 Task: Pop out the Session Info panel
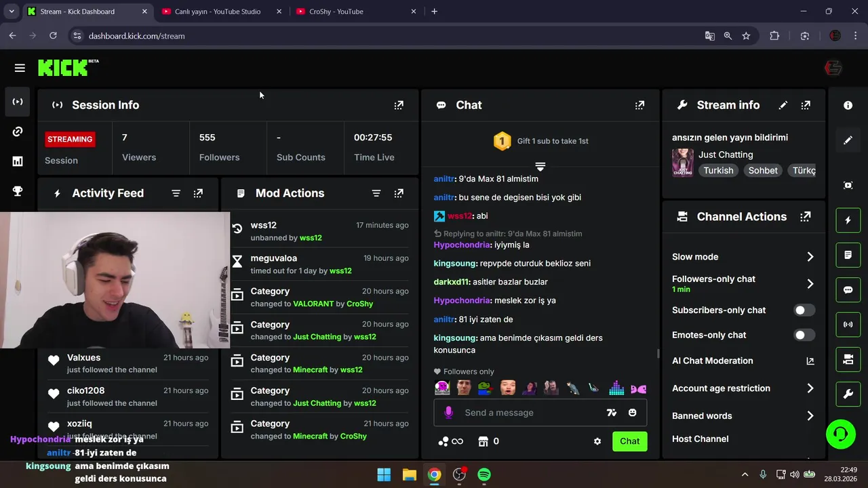pyautogui.click(x=399, y=105)
